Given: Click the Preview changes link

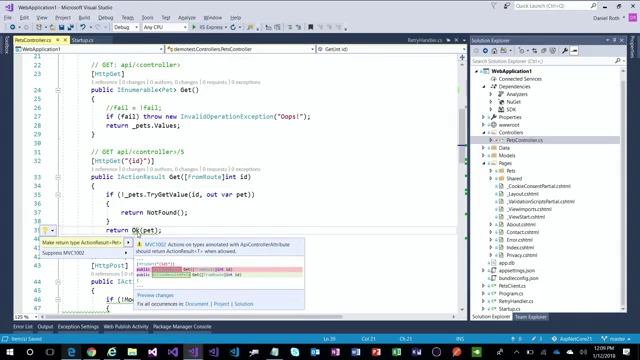Looking at the screenshot, I should pos(155,295).
